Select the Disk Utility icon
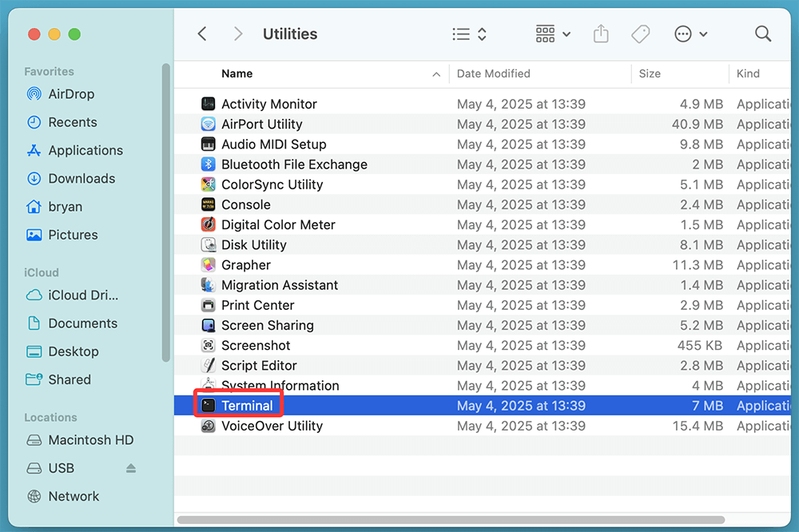The width and height of the screenshot is (799, 532). pos(209,245)
